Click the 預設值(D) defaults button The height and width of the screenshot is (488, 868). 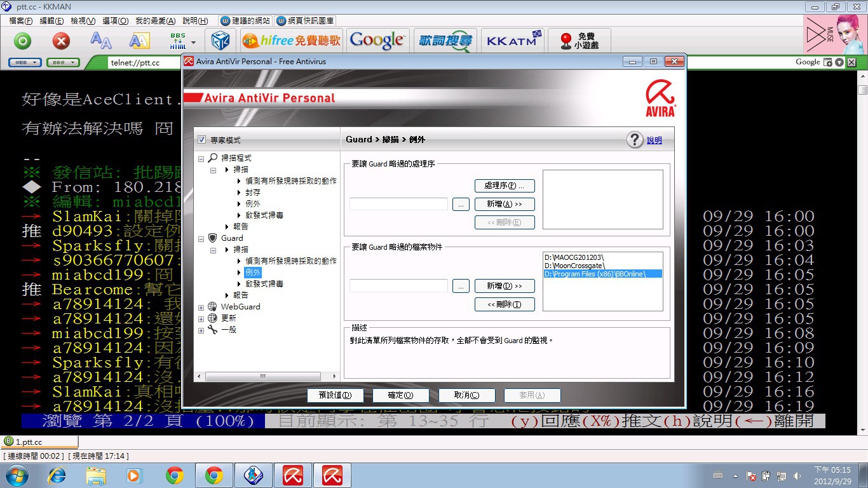point(336,395)
